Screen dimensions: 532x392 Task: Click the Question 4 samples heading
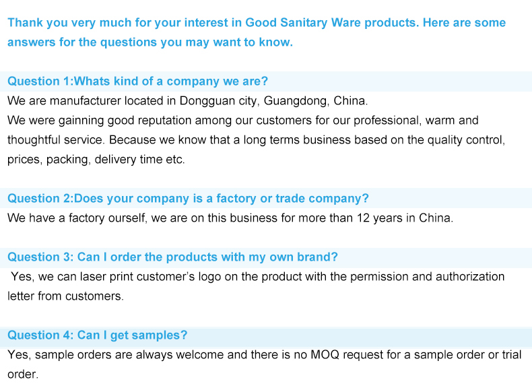pos(97,335)
